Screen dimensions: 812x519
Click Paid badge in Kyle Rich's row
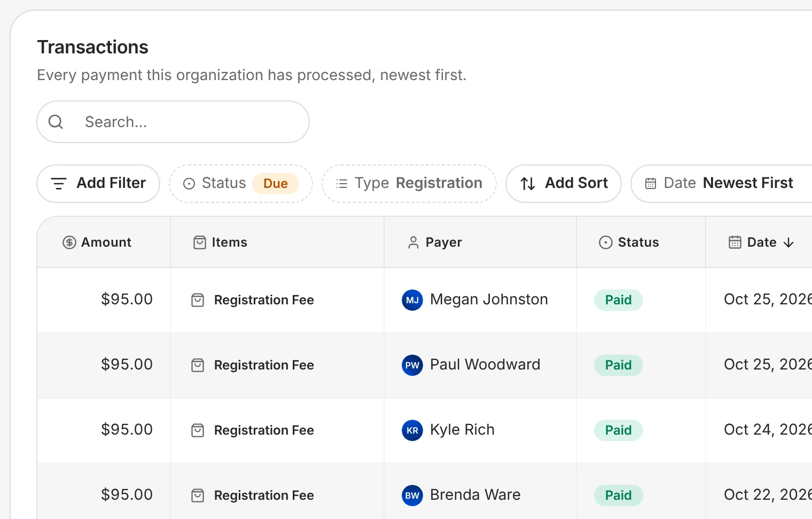coord(619,430)
